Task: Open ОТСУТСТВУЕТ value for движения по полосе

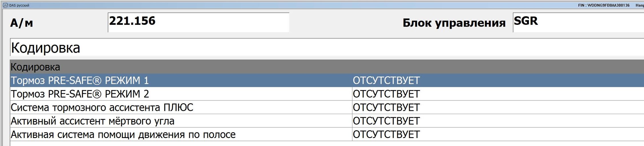Action: point(386,134)
